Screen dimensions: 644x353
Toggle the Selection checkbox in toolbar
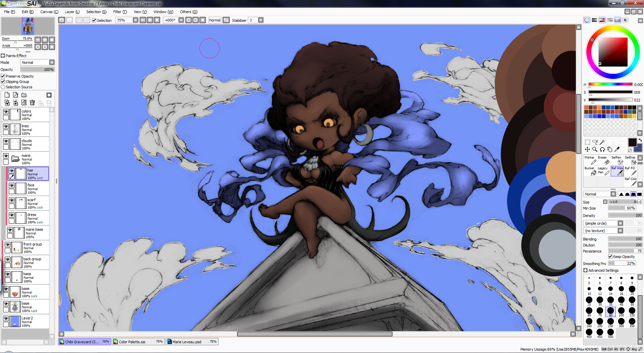94,20
